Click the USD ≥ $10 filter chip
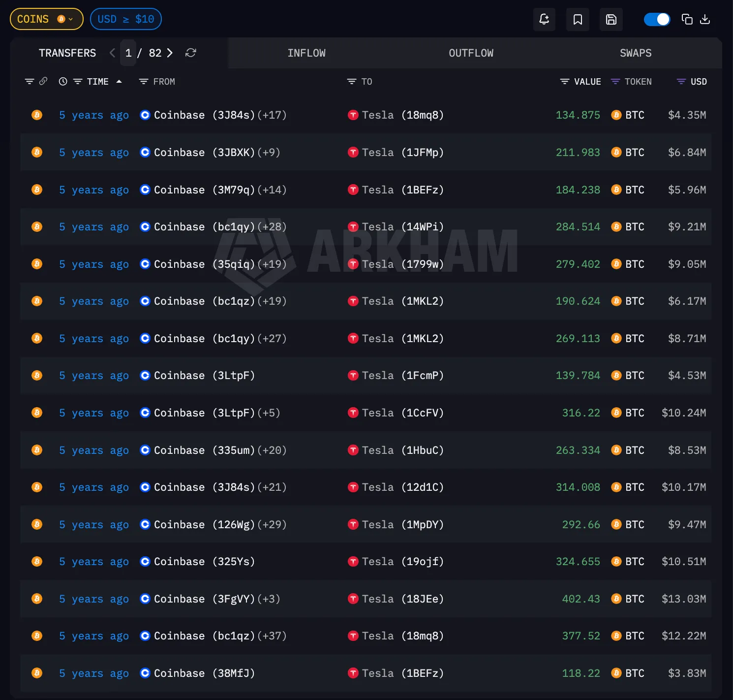 click(126, 19)
